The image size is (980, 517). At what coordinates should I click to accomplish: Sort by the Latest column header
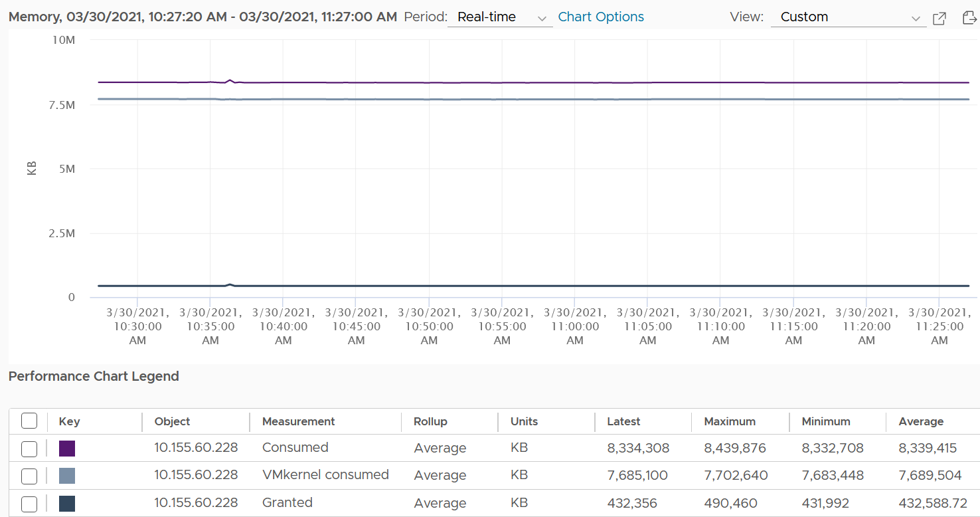(x=623, y=421)
